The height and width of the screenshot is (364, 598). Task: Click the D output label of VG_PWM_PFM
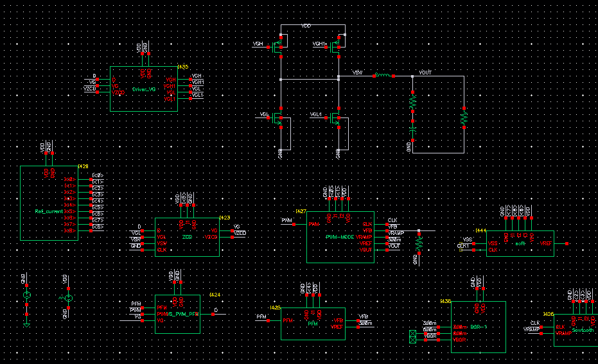[216, 310]
